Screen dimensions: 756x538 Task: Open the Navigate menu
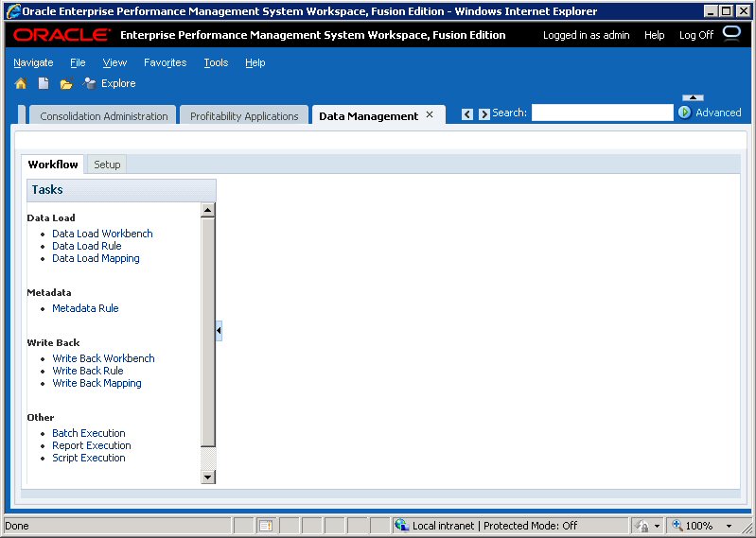[33, 62]
